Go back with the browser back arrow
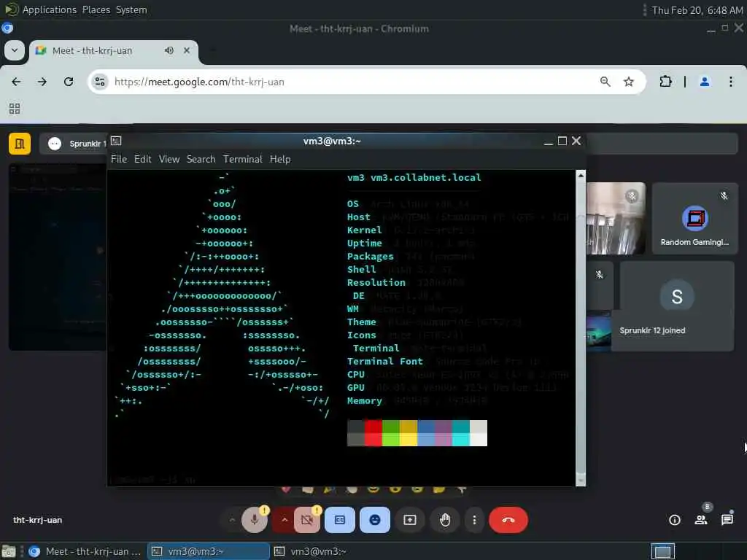The image size is (747, 560). [x=16, y=82]
